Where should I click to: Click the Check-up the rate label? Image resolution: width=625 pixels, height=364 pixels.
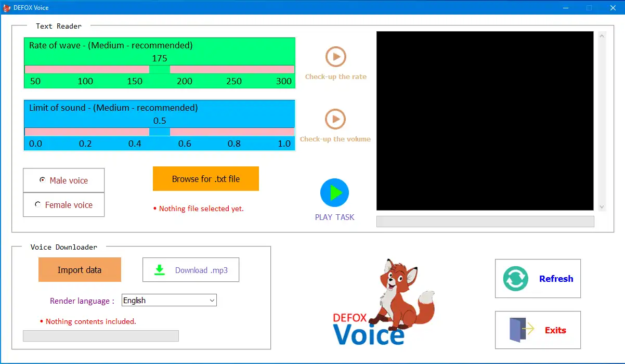[x=336, y=76]
